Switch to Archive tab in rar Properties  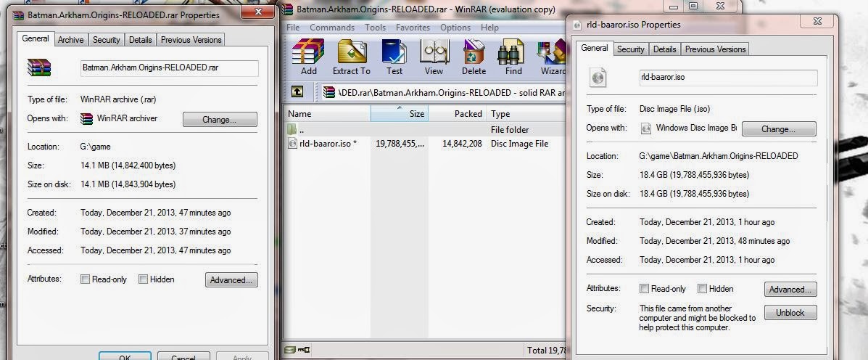(71, 40)
